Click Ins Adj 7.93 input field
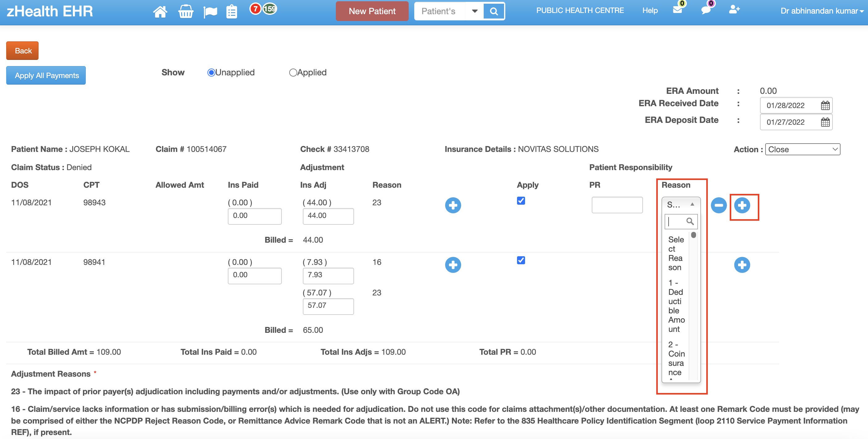868x439 pixels. pyautogui.click(x=328, y=276)
